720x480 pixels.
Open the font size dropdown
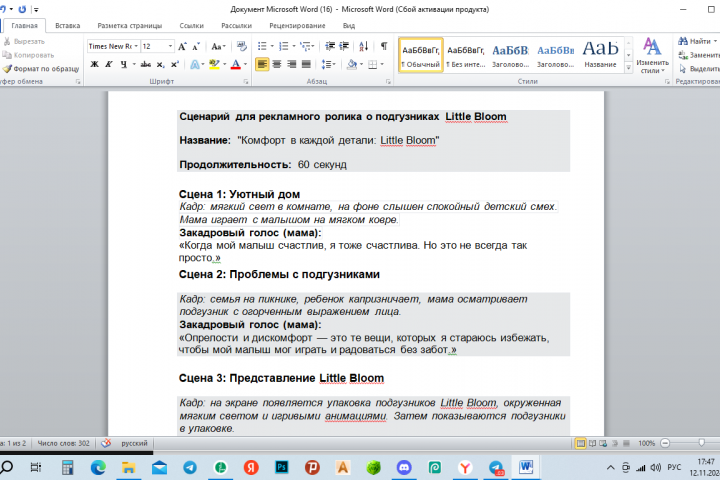point(170,46)
